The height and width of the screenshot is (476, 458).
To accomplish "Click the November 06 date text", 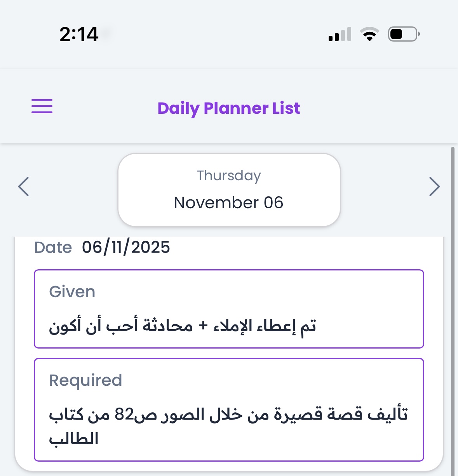I will pos(229,203).
